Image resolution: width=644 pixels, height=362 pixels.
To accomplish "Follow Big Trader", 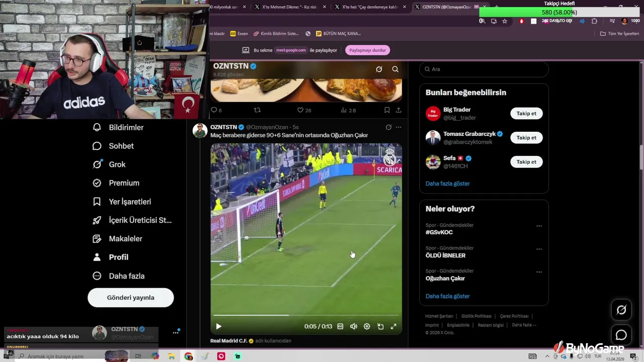I will pyautogui.click(x=526, y=114).
